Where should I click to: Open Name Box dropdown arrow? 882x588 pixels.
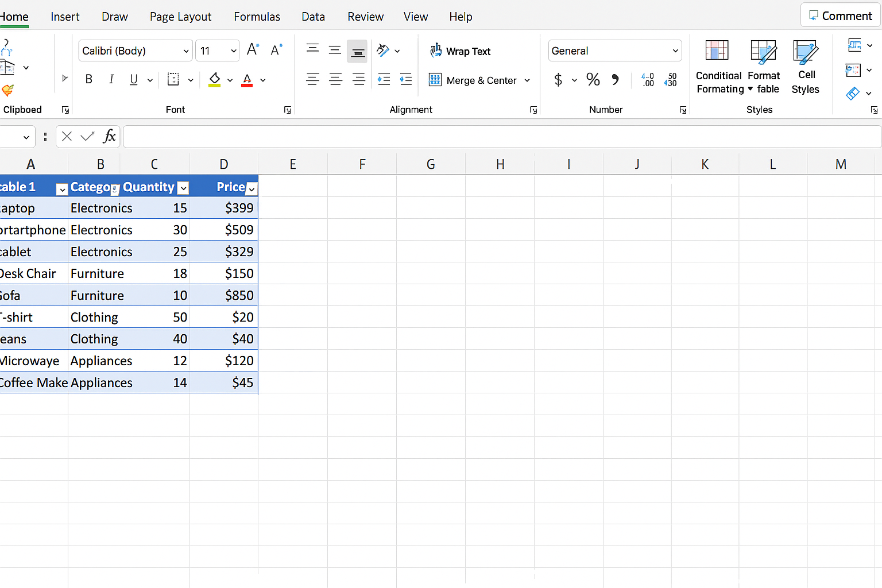[26, 137]
